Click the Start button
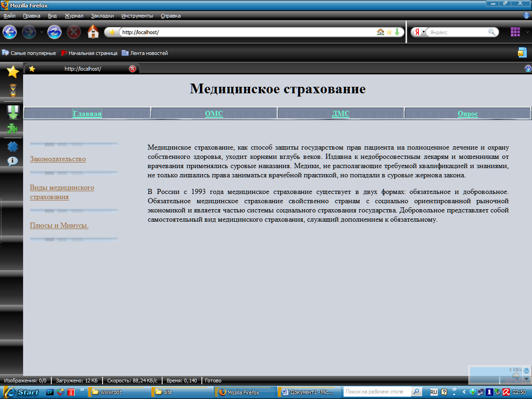 point(21,392)
